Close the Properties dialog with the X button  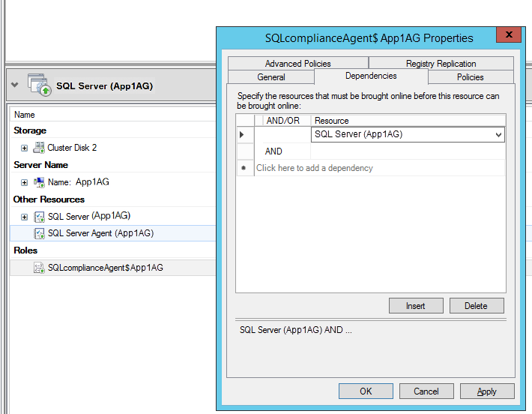pyautogui.click(x=509, y=34)
